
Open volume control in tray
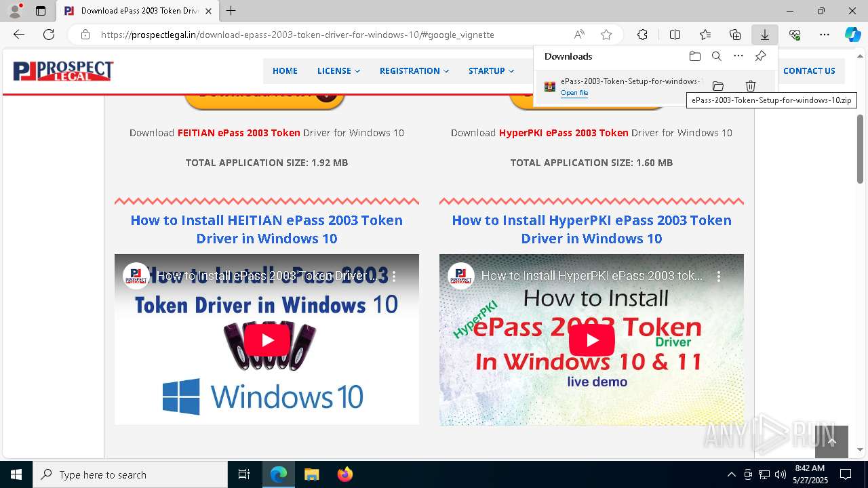coord(781,474)
